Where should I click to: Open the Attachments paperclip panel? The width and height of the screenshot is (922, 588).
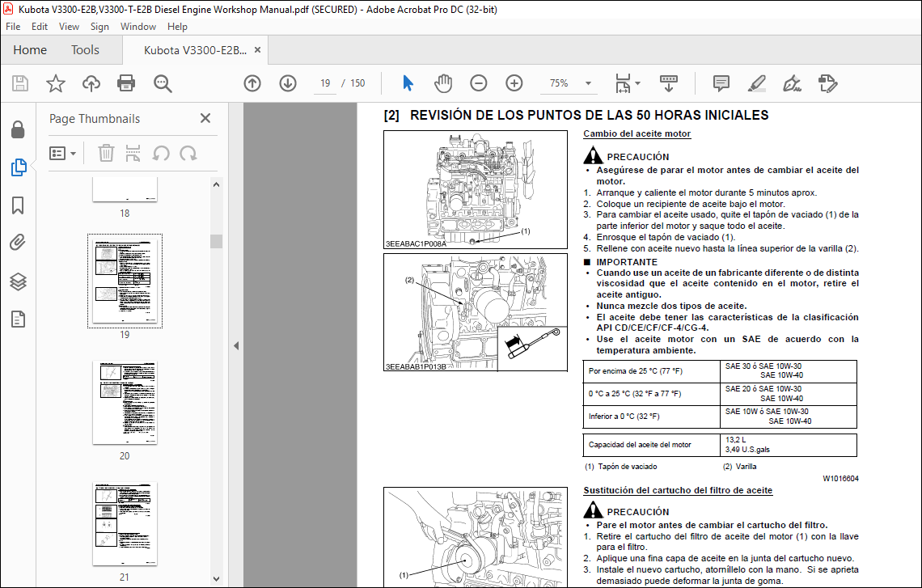coord(19,243)
